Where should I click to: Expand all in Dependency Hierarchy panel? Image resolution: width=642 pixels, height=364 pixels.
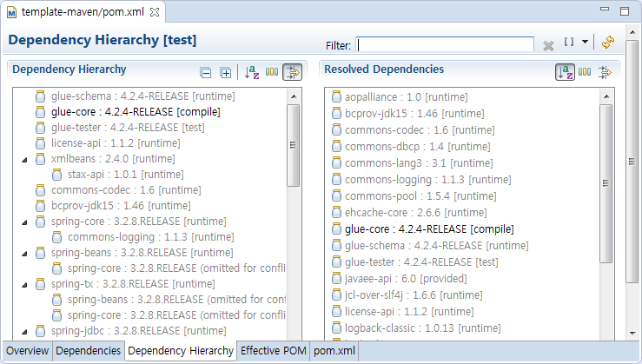(x=225, y=73)
